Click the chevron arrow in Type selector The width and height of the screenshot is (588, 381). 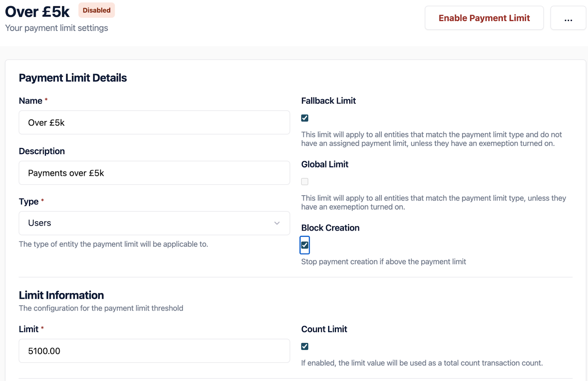point(277,223)
